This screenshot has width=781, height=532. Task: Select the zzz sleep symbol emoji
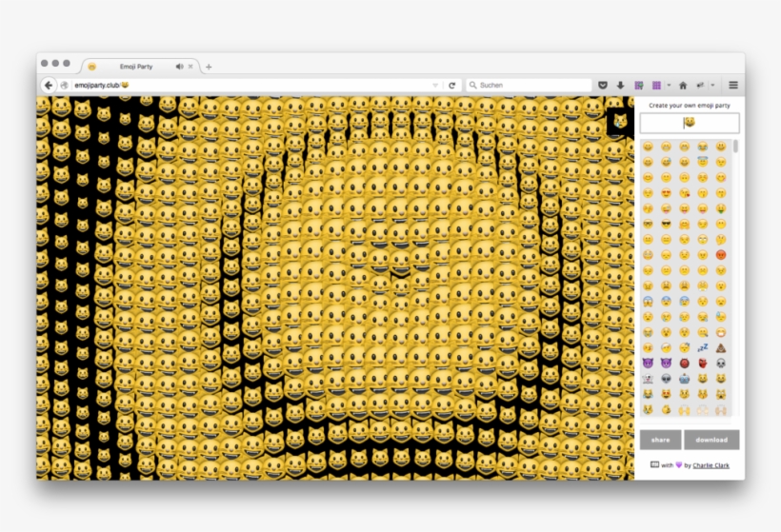pos(703,348)
